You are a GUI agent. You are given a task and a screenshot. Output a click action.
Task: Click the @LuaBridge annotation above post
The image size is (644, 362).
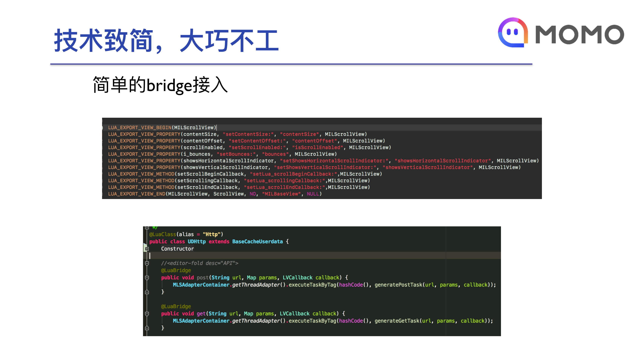click(x=176, y=270)
